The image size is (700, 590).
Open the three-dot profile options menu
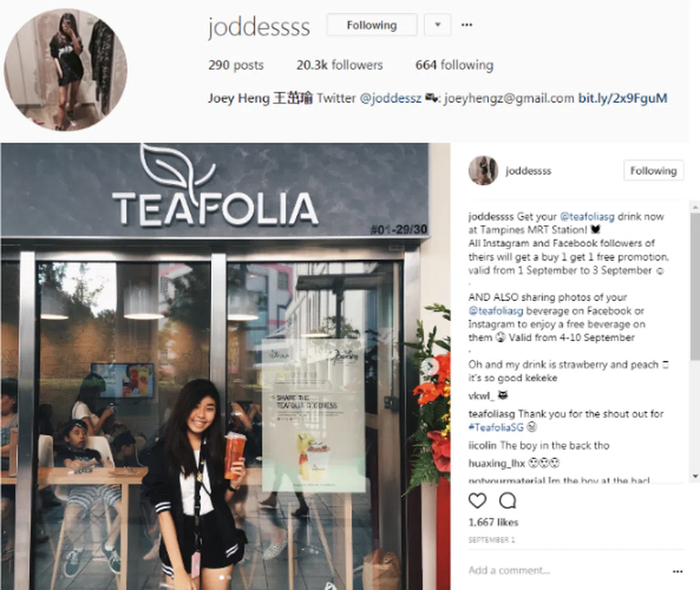tap(467, 25)
